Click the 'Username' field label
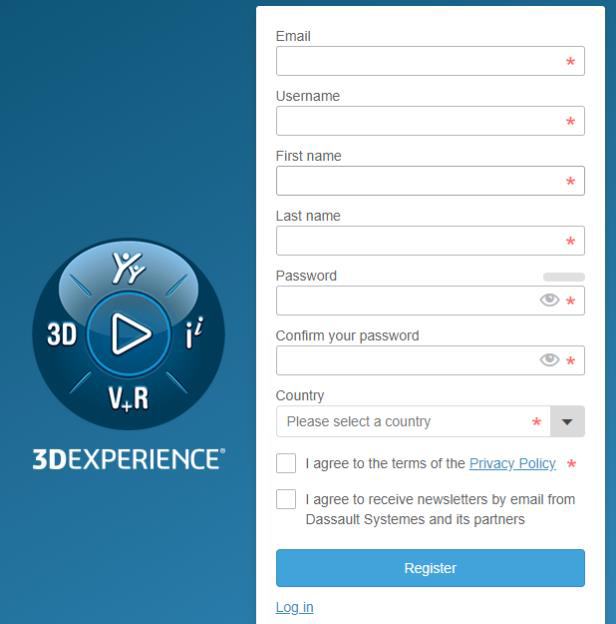 coord(308,96)
